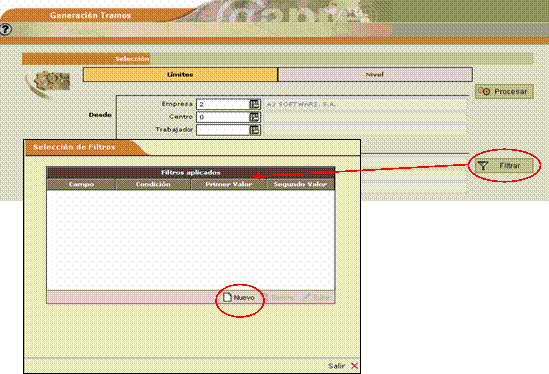Select the Condición column header

[x=153, y=184]
